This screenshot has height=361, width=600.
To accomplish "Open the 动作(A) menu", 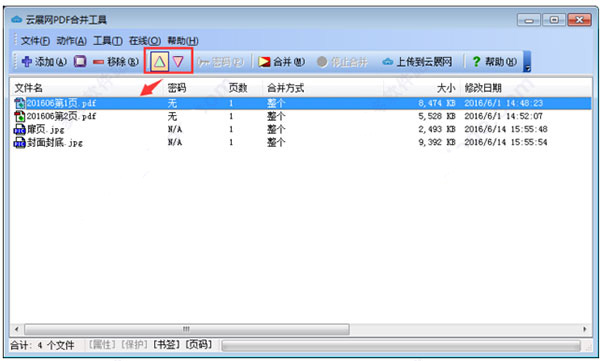I will pos(71,41).
